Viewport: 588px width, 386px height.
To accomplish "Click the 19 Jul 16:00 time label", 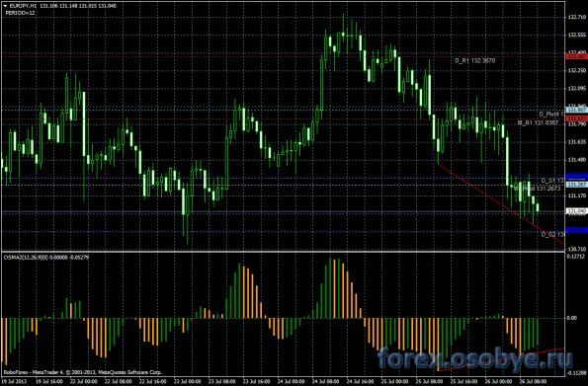I will click(x=48, y=381).
